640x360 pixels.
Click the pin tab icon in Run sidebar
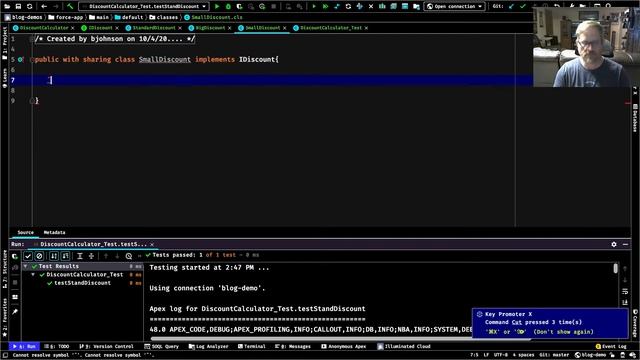point(15,312)
